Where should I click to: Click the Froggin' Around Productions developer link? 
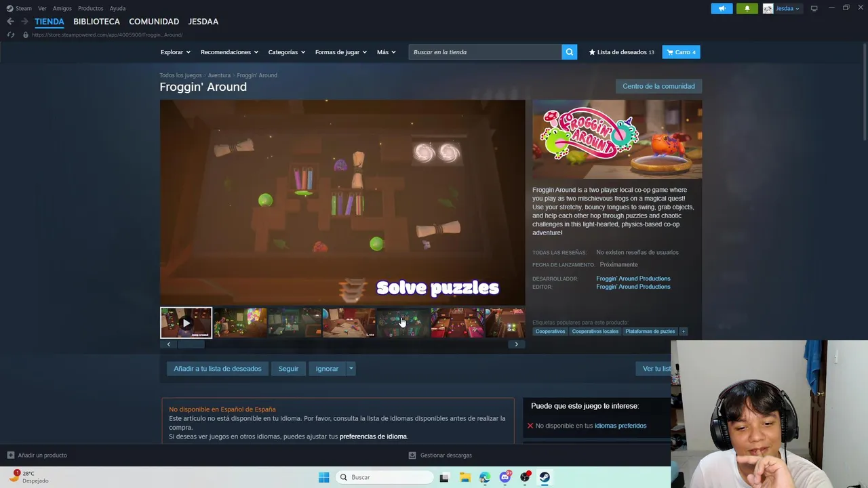(x=633, y=279)
